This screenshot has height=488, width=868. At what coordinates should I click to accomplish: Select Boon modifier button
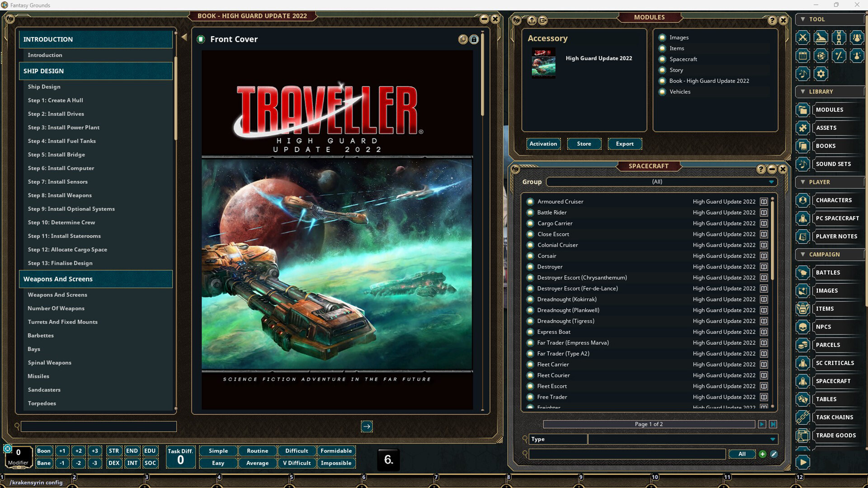pos(44,451)
